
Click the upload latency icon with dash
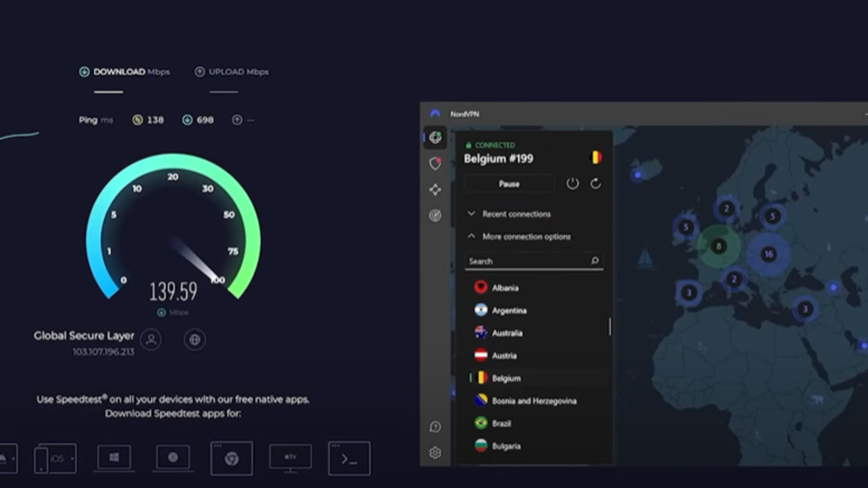point(237,120)
